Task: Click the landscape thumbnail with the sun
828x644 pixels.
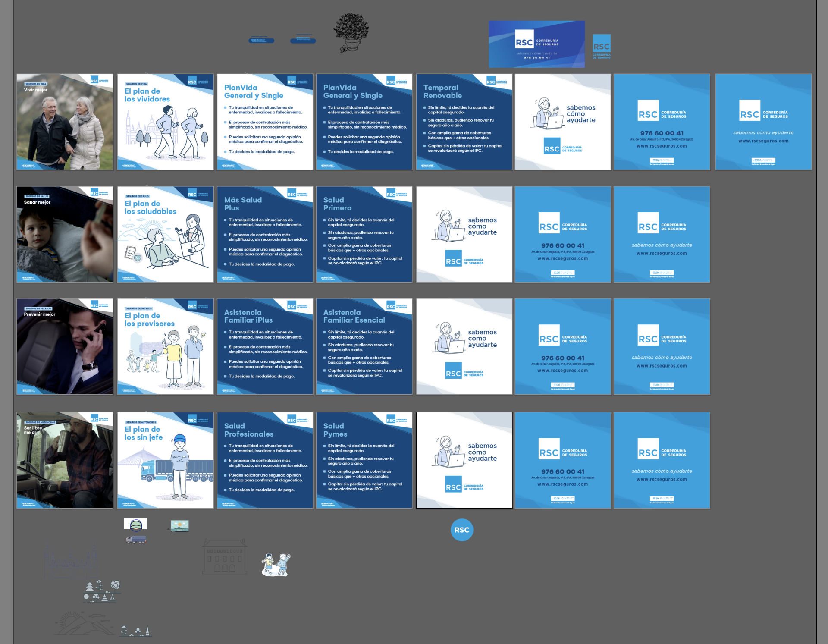Action: click(179, 526)
